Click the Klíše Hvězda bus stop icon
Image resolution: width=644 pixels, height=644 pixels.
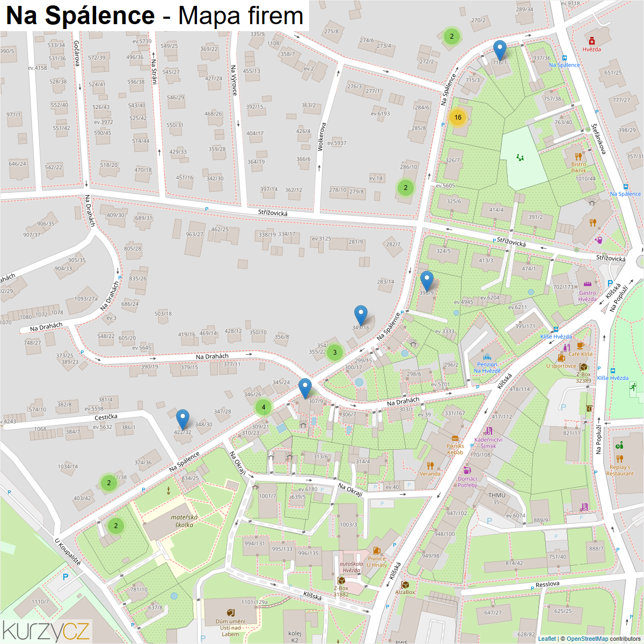click(556, 330)
